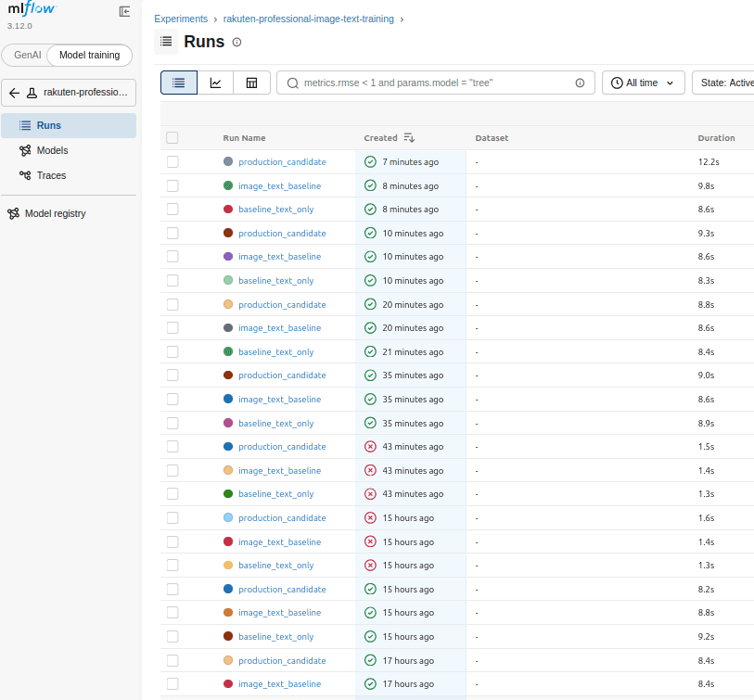Check the 35 minutes ago baseline_text_only run
This screenshot has height=700, width=754.
pos(173,423)
